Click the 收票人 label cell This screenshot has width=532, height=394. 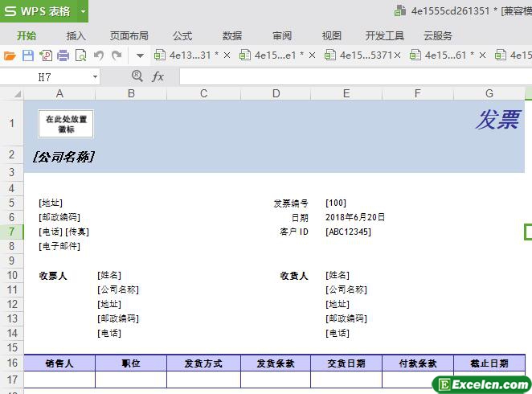coord(53,276)
